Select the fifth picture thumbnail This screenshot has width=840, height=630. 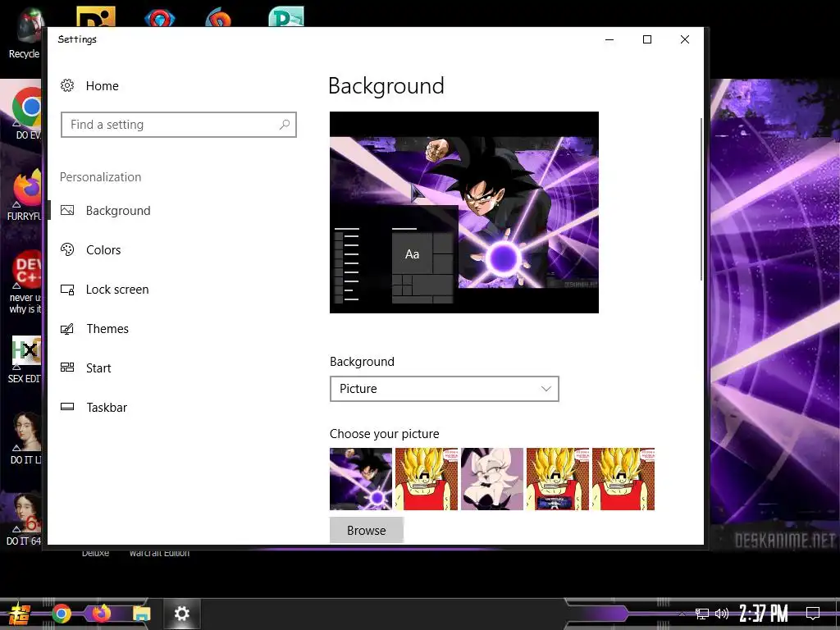(623, 479)
